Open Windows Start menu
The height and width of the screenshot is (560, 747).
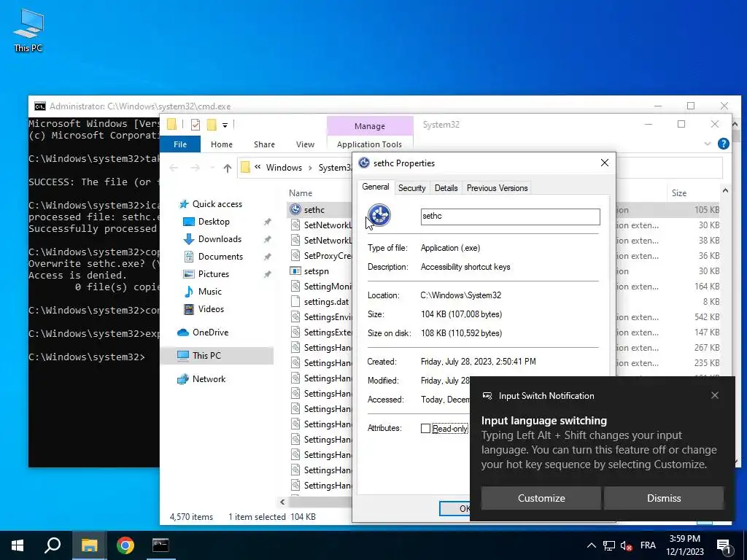click(18, 545)
